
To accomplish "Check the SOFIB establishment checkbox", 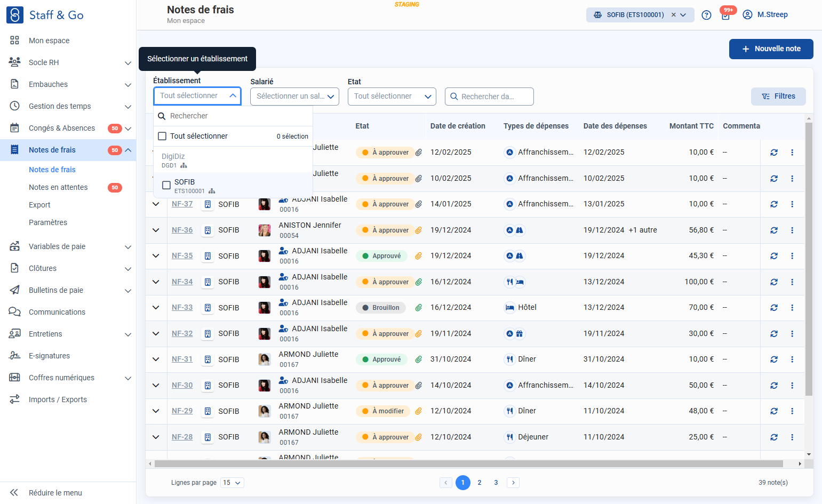I will [x=166, y=186].
